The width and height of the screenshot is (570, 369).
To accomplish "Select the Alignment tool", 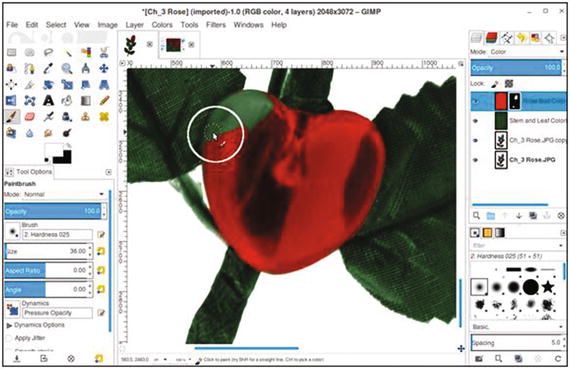I will tap(11, 85).
